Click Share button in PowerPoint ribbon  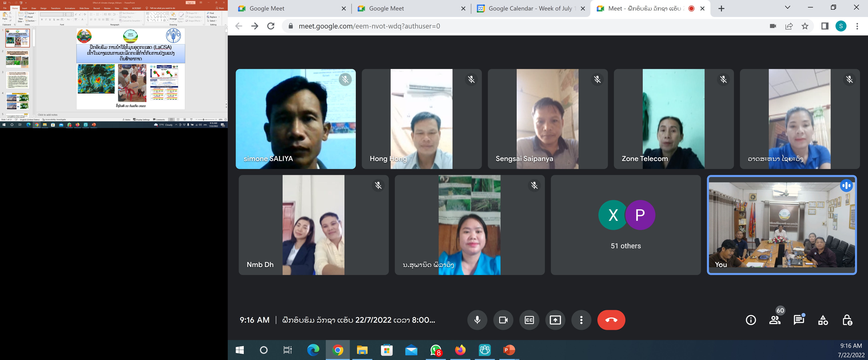219,8
